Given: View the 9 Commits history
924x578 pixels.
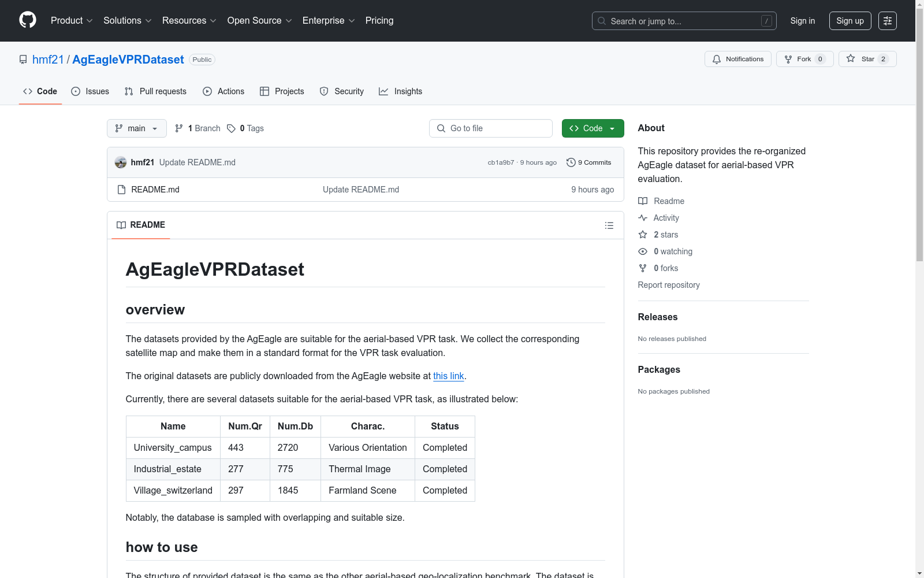Looking at the screenshot, I should click(589, 162).
